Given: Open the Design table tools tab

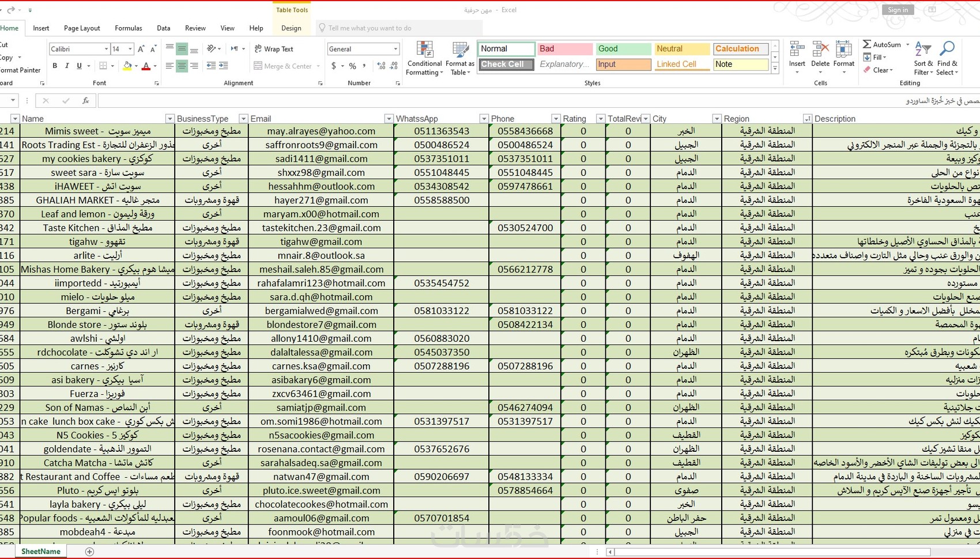Looking at the screenshot, I should point(291,28).
